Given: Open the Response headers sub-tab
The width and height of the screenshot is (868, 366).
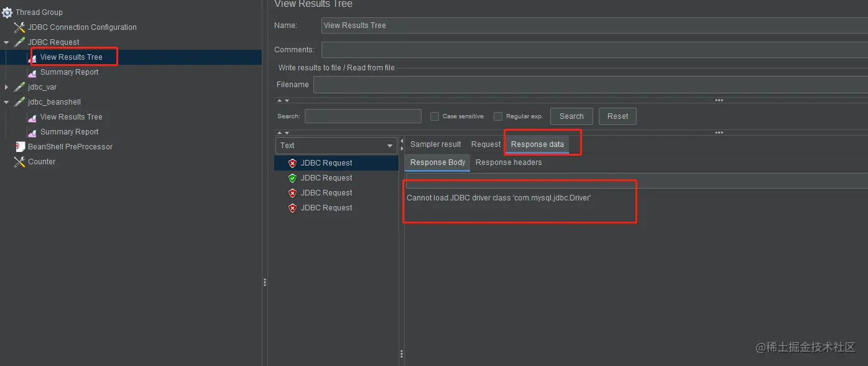Looking at the screenshot, I should click(x=509, y=162).
